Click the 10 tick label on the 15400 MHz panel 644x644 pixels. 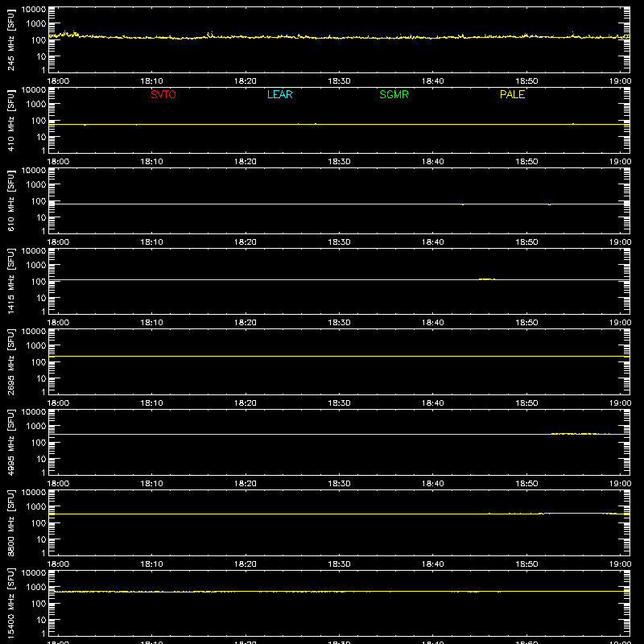tap(42, 620)
